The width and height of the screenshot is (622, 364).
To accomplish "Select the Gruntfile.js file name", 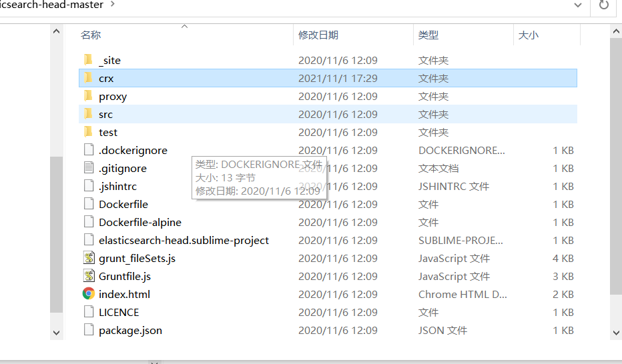I will (125, 277).
